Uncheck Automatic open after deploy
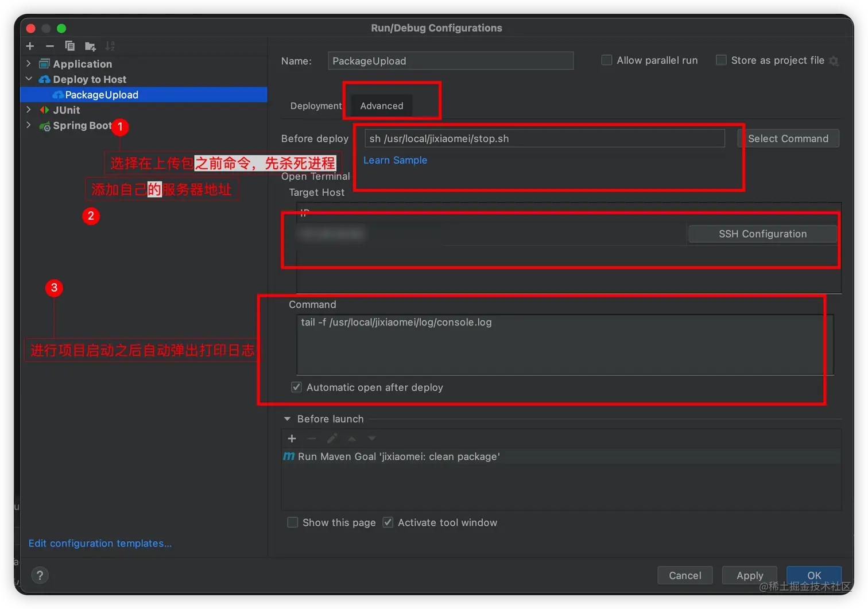The height and width of the screenshot is (609, 868). coord(296,387)
